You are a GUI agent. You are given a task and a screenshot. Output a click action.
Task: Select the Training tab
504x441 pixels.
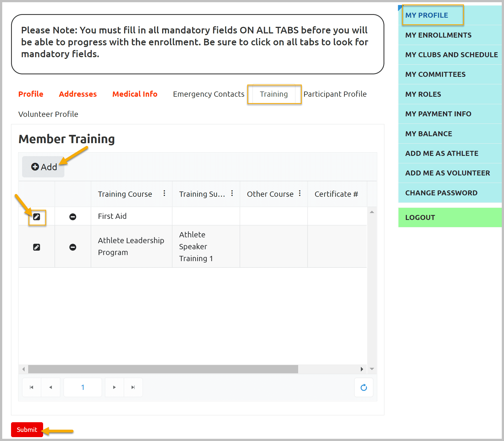coord(274,94)
